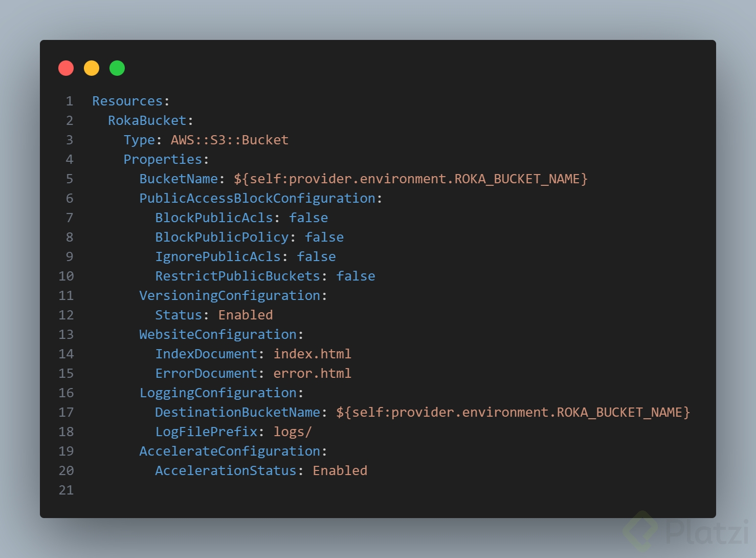This screenshot has width=756, height=558.
Task: Click the VersioningConfiguration key
Action: pyautogui.click(x=230, y=295)
